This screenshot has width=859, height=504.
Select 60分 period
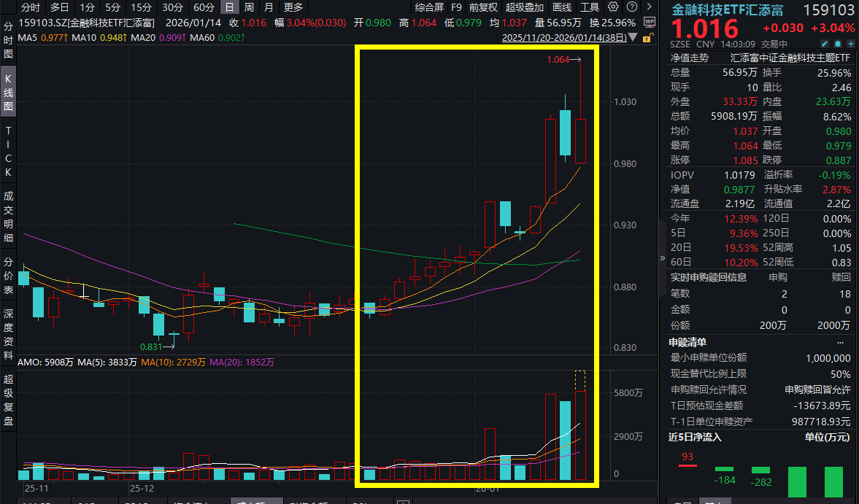click(x=204, y=7)
